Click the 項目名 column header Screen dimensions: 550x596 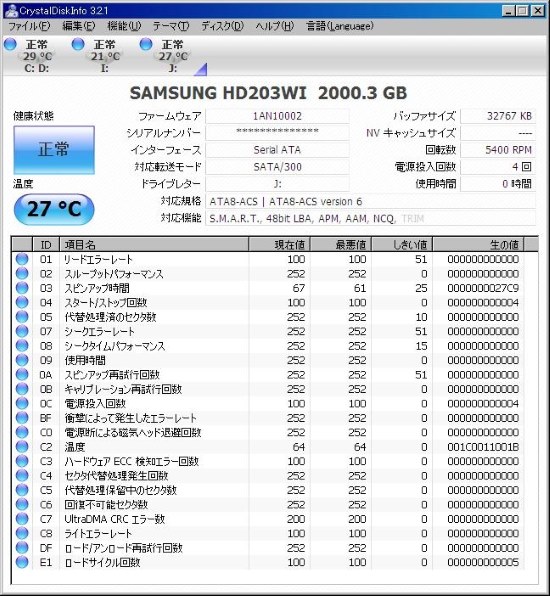tap(154, 244)
